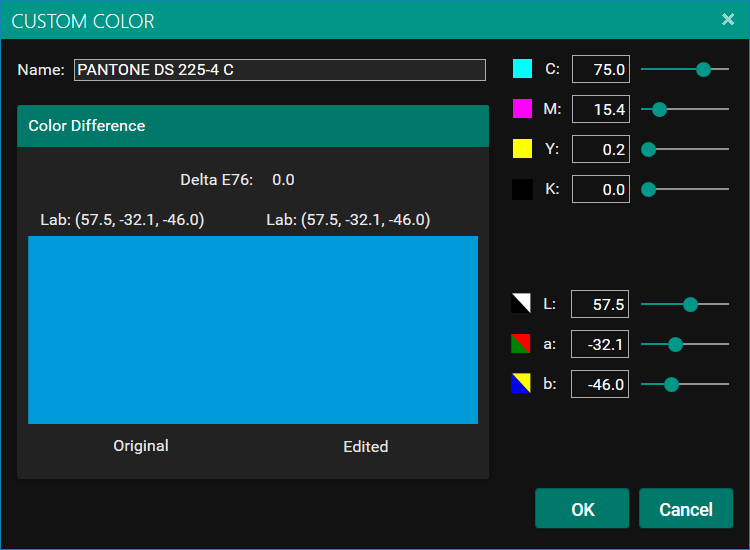Click the Original color preview swatch
Viewport: 750px width, 550px height.
point(140,330)
